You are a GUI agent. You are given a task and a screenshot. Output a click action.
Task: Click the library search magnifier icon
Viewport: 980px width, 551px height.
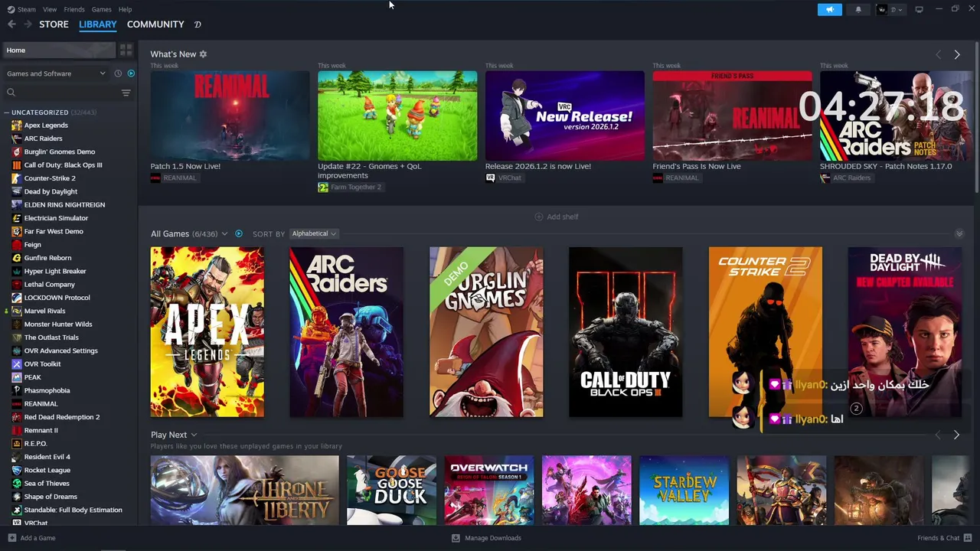click(x=11, y=93)
